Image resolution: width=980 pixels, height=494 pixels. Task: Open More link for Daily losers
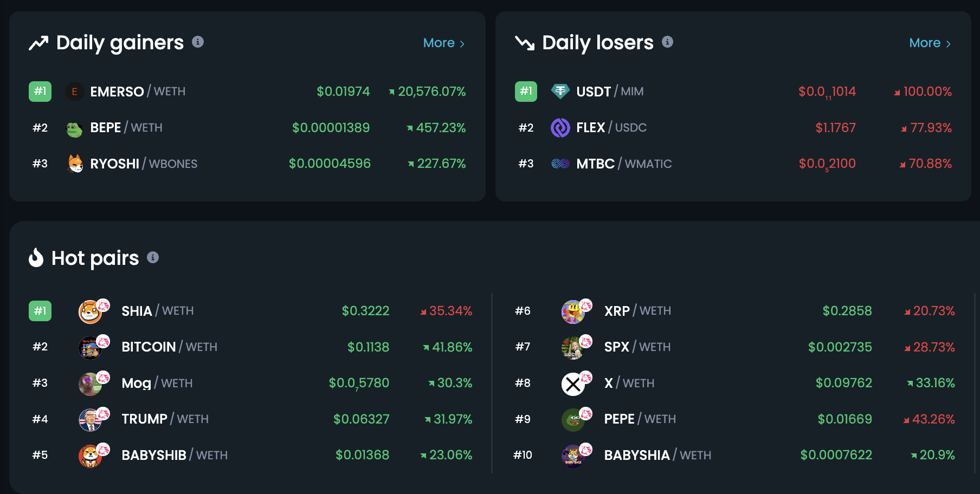click(930, 43)
